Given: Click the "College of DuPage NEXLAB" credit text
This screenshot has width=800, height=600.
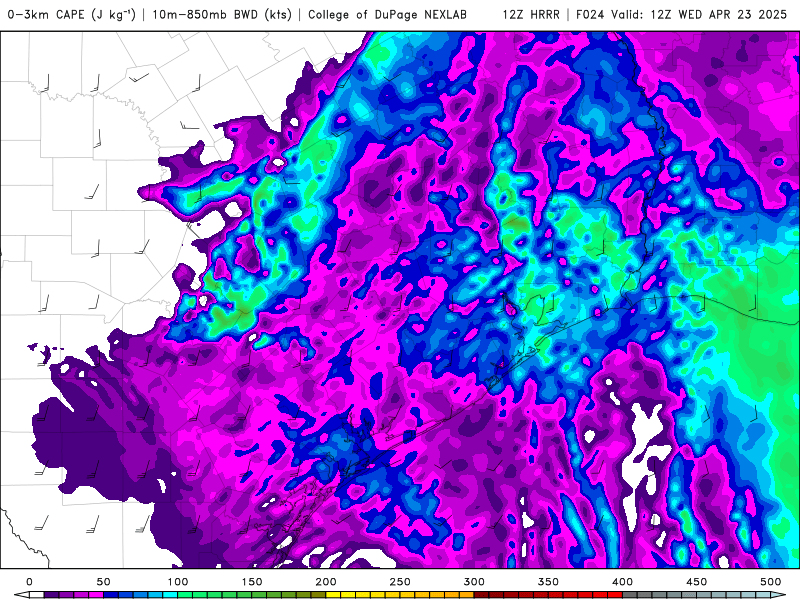Looking at the screenshot, I should pyautogui.click(x=387, y=14).
